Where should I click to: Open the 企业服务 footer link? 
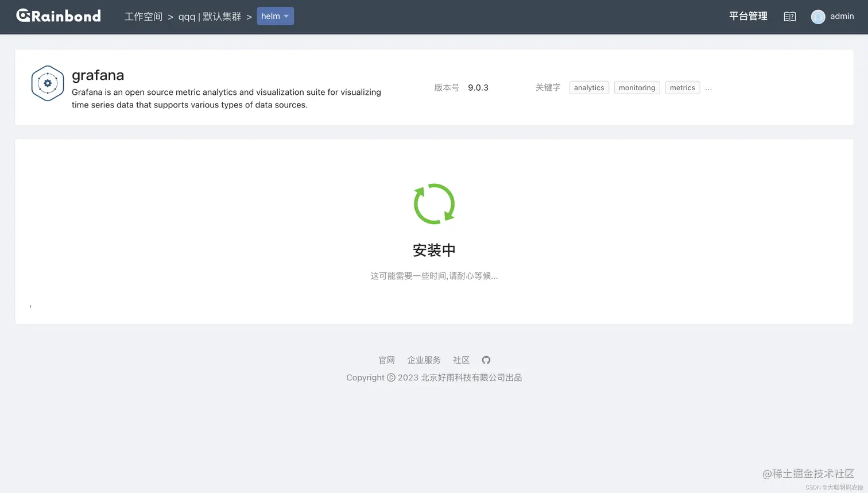(x=424, y=360)
